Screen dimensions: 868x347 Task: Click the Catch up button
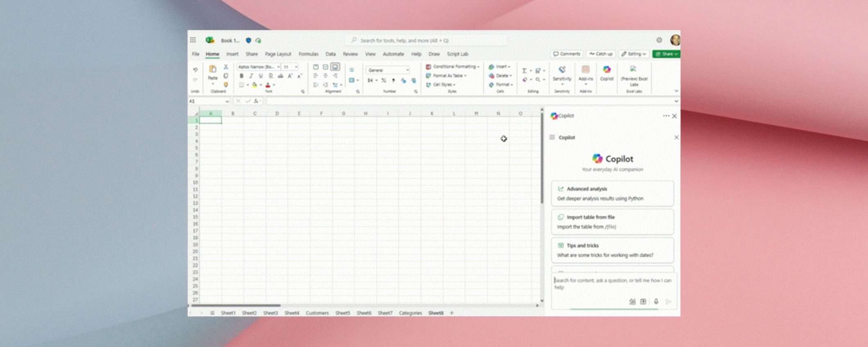point(601,54)
